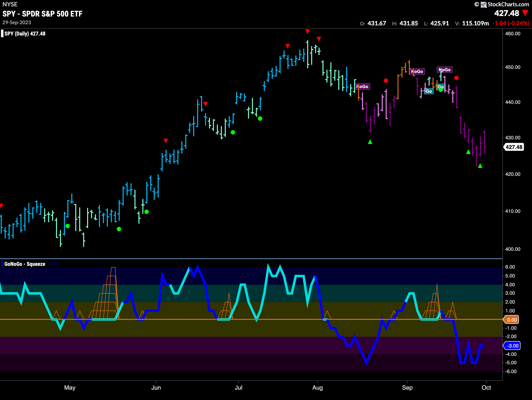The image size is (532, 400).
Task: Click the Jul label on the time axis
Action: pyautogui.click(x=238, y=388)
